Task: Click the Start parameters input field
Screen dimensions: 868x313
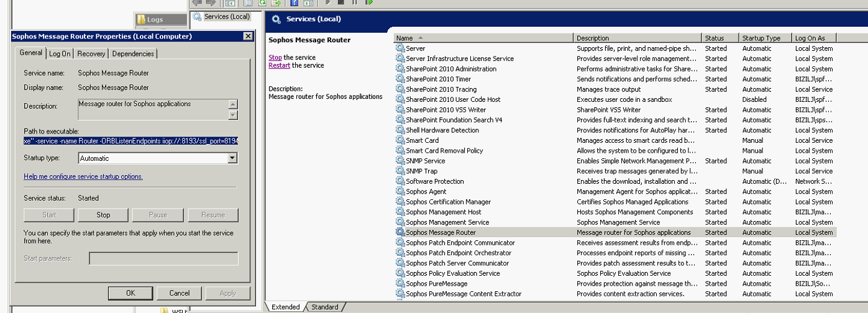Action: [163, 258]
